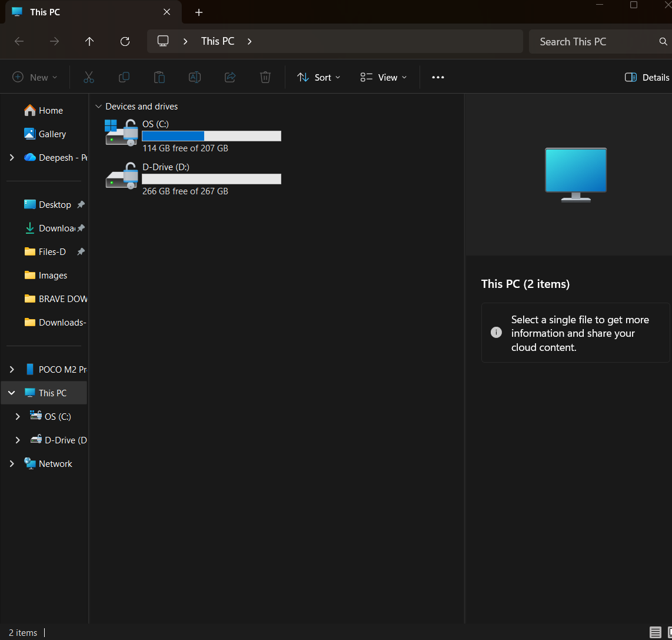This screenshot has height=640, width=672.
Task: Close the This PC tab
Action: click(x=167, y=12)
